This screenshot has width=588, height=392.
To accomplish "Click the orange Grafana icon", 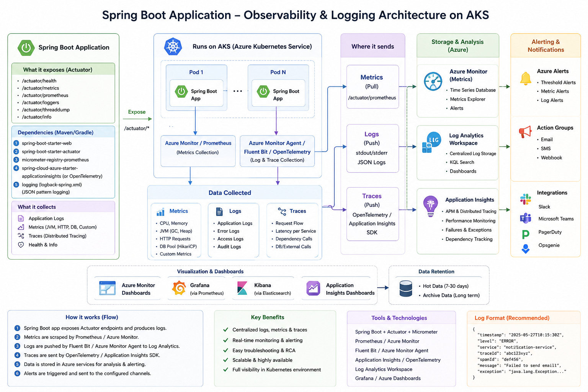I will point(179,288).
